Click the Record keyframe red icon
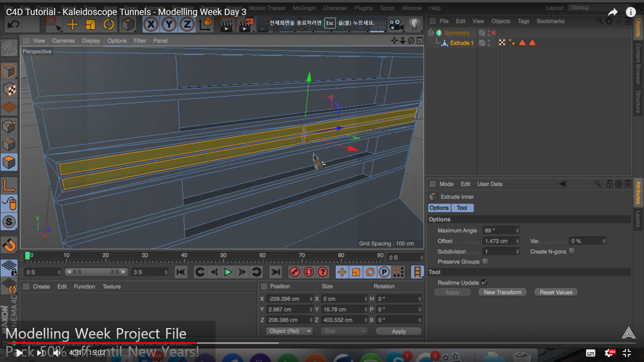Viewport: 644px width, 362px height. tap(294, 272)
